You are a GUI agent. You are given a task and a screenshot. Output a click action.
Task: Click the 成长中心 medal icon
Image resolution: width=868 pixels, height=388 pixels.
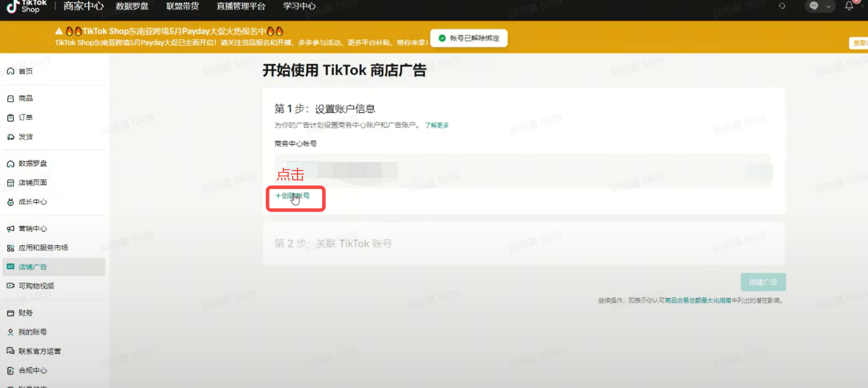point(11,202)
